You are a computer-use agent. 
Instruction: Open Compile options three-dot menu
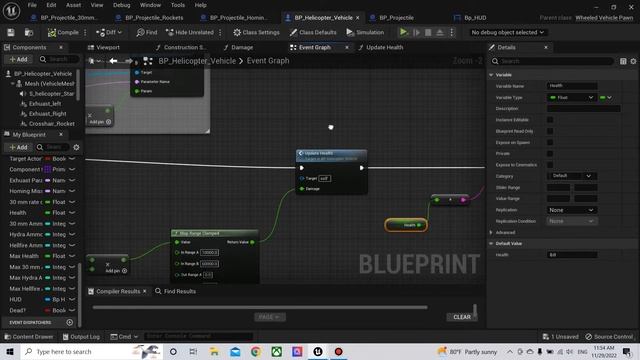coord(85,32)
